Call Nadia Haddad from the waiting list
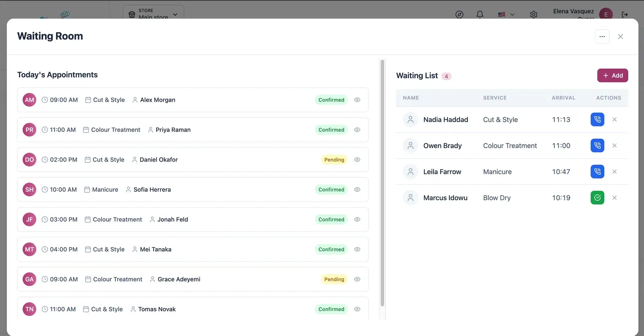 (597, 120)
